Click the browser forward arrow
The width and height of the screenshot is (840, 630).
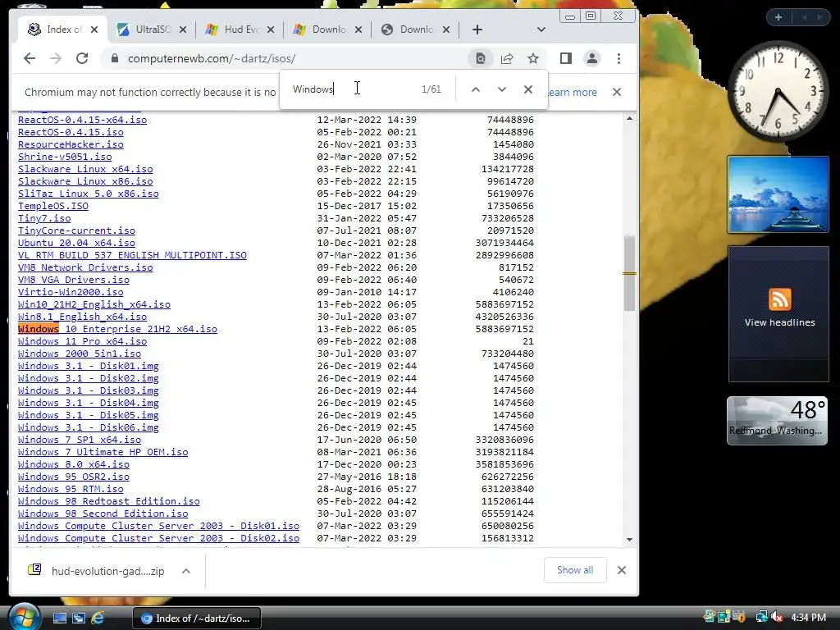point(56,58)
